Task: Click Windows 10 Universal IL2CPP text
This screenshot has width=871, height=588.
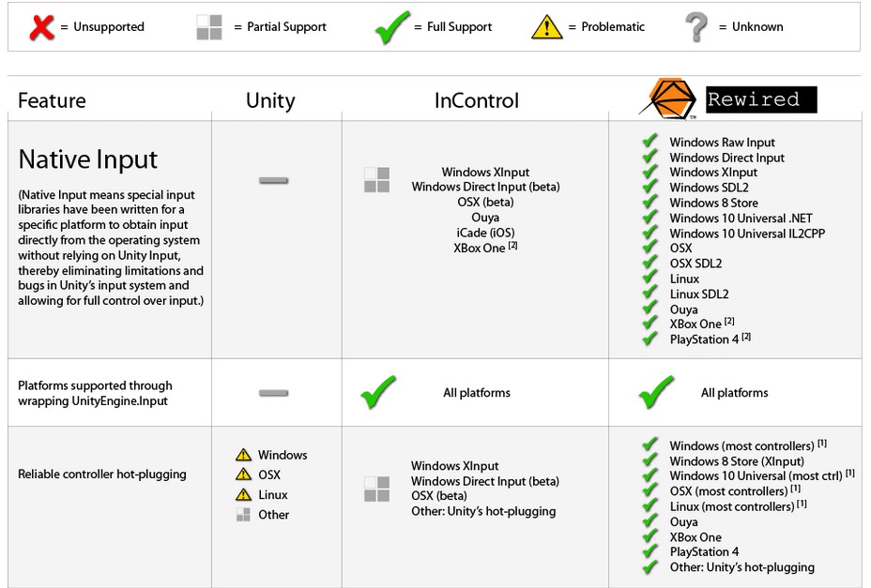Action: click(747, 234)
